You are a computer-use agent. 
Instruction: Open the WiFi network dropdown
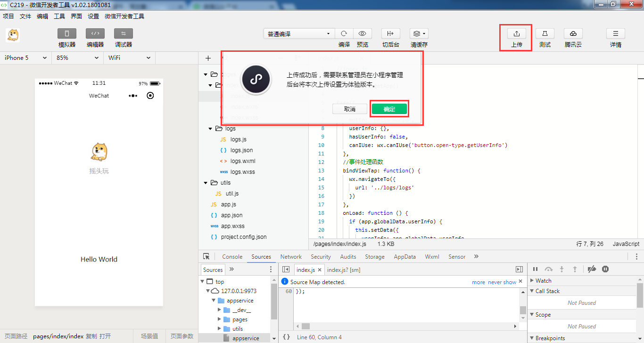(129, 58)
